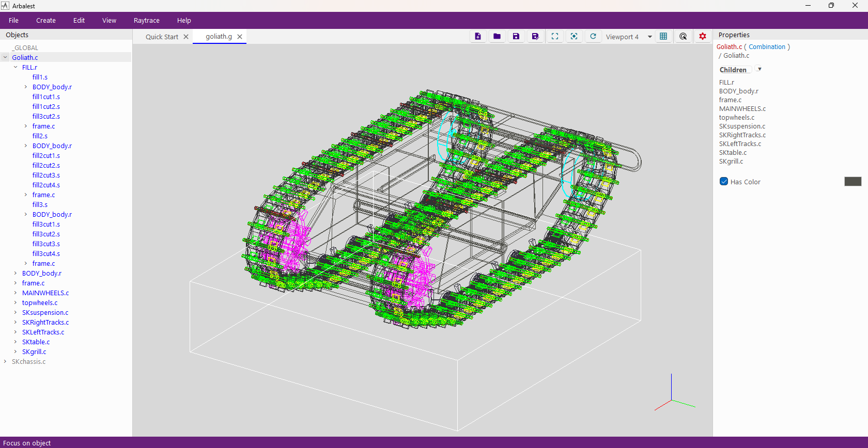Click SKRightTracks.c in the Children list

click(x=742, y=135)
